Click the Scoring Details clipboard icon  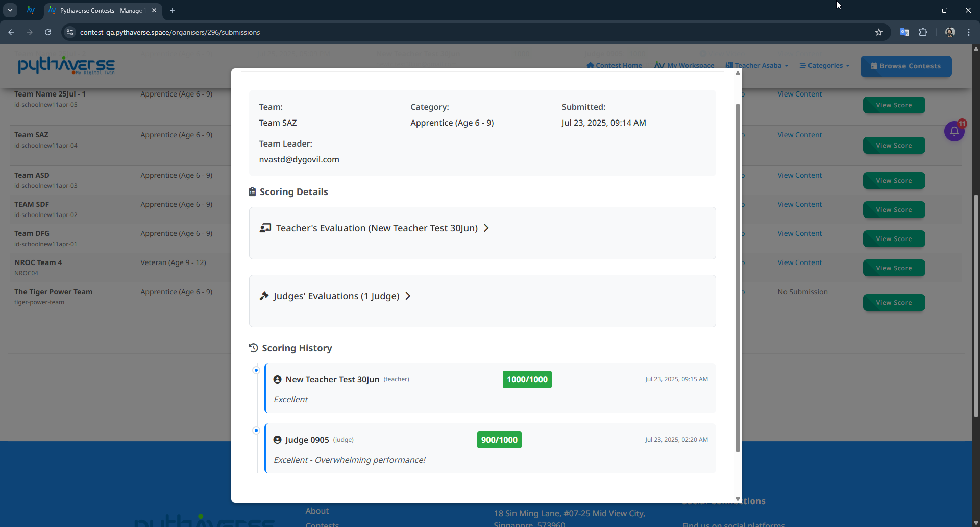(x=252, y=192)
